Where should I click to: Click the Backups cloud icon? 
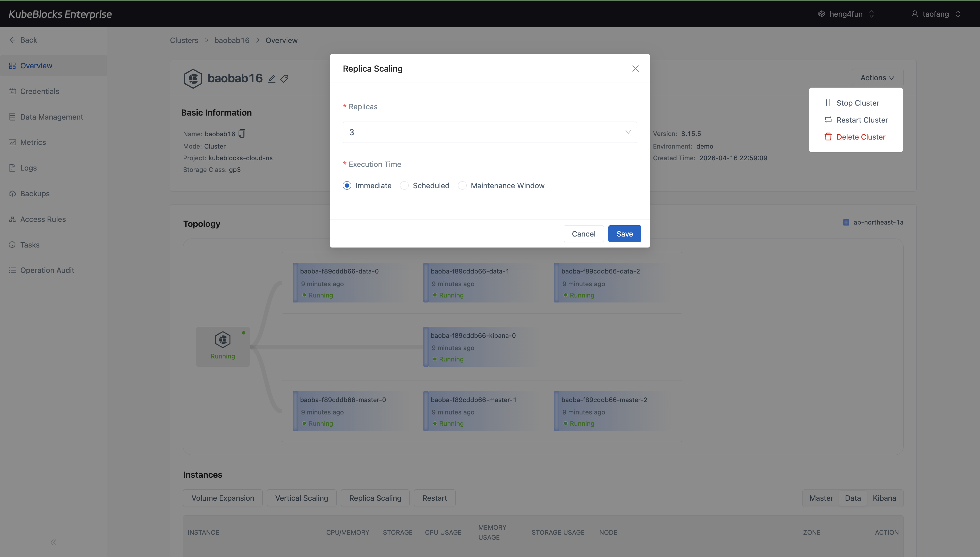[12, 194]
